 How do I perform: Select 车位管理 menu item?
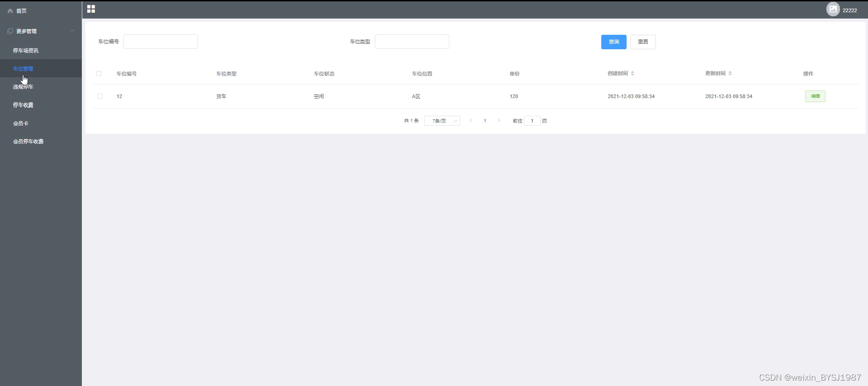click(41, 69)
